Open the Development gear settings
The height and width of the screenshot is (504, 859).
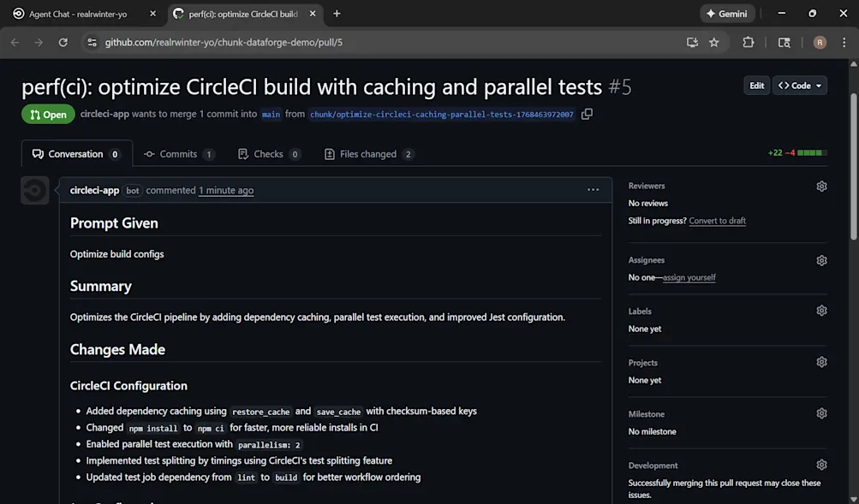tap(821, 465)
